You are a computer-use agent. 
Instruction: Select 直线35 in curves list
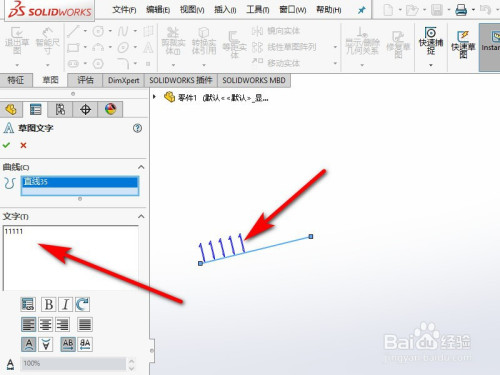80,182
